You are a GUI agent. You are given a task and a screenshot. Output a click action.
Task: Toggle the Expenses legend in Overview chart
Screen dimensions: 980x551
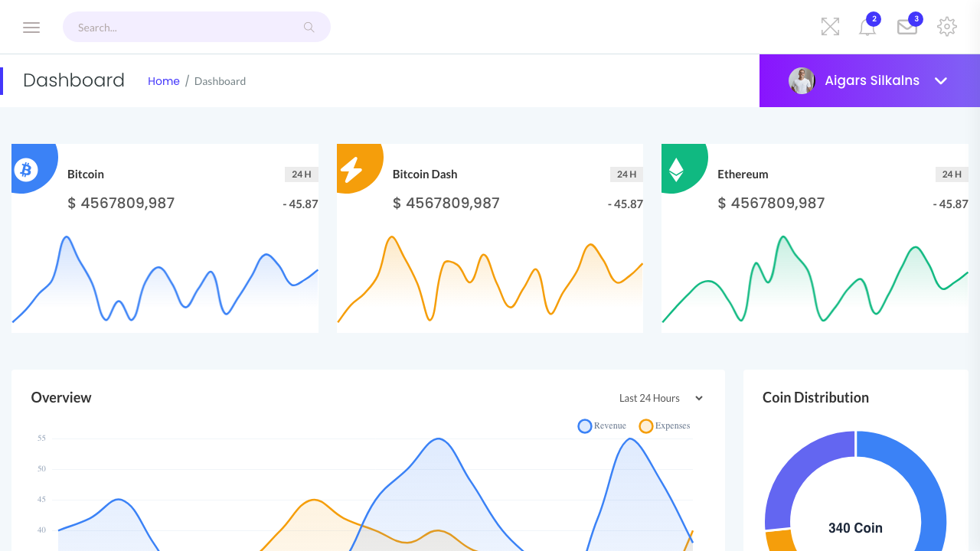click(664, 425)
